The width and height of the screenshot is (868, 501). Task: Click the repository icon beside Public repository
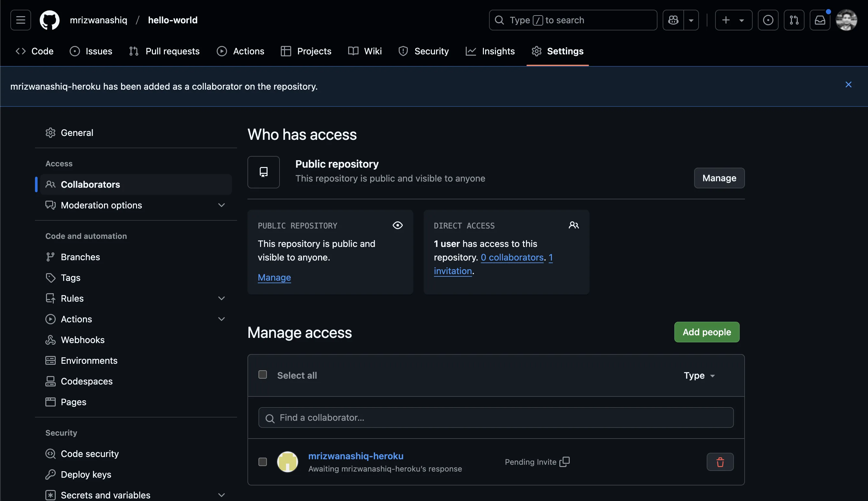click(263, 172)
